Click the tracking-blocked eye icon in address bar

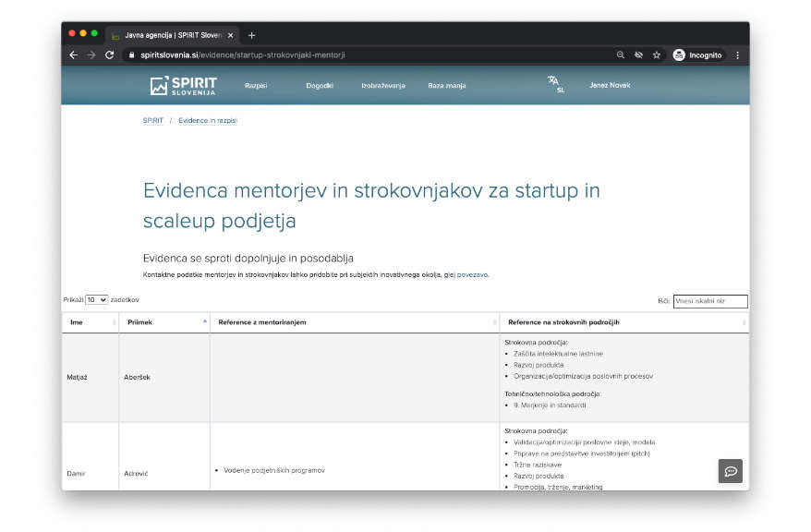coord(638,55)
